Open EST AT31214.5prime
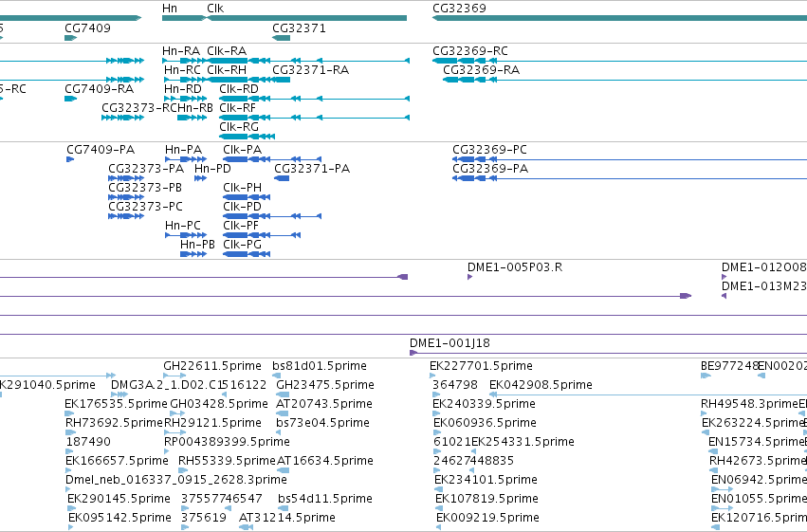807x532 pixels. pyautogui.click(x=287, y=519)
